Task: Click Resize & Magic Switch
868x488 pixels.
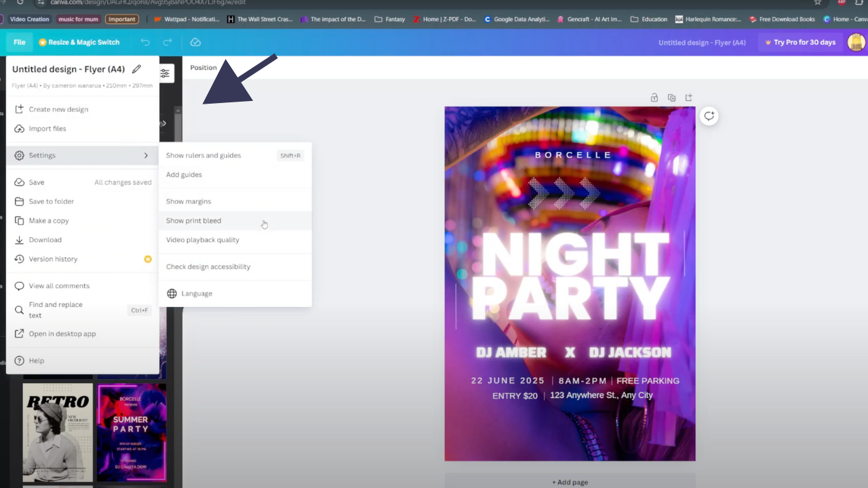Action: [79, 42]
